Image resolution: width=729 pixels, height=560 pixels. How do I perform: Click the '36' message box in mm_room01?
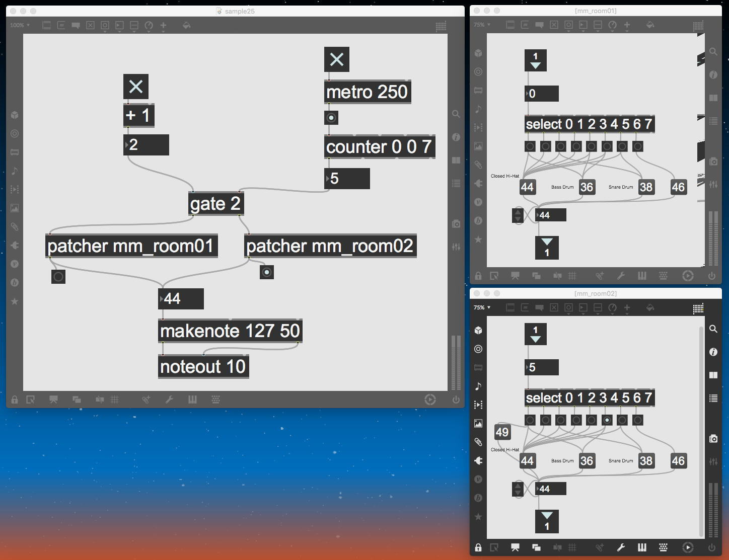587,187
